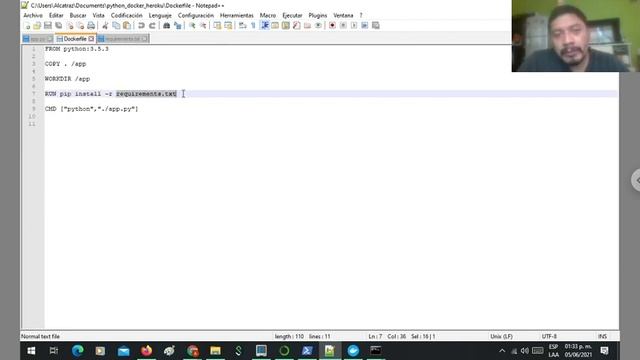Click the Paste toolbar icon
This screenshot has height=360, width=640.
[127, 26]
